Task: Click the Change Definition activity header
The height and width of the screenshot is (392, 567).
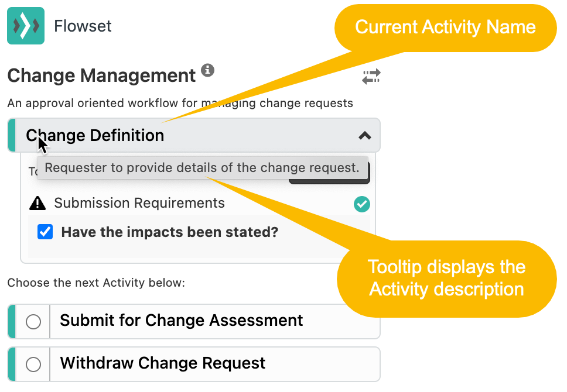Action: pyautogui.click(x=194, y=135)
